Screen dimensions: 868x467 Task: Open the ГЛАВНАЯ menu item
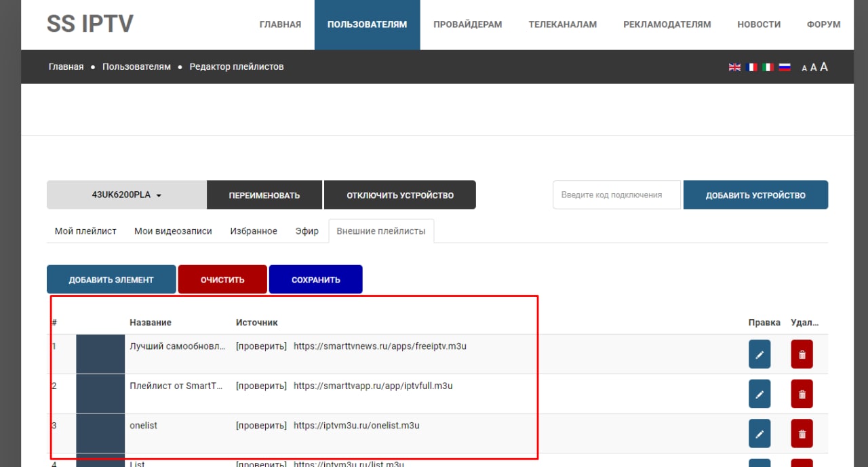[x=280, y=24]
